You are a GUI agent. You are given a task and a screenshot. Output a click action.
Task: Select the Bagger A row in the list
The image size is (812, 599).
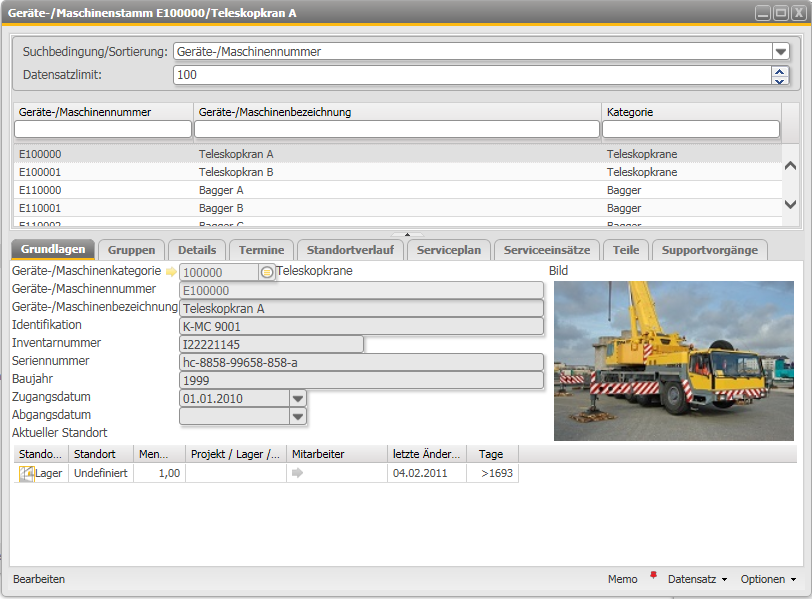pyautogui.click(x=221, y=190)
